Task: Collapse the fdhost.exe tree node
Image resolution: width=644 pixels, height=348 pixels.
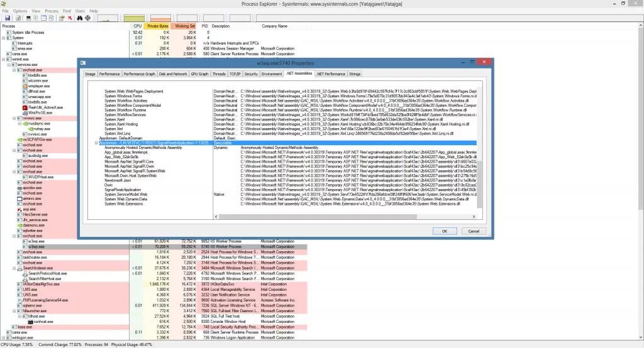Action: (19, 317)
